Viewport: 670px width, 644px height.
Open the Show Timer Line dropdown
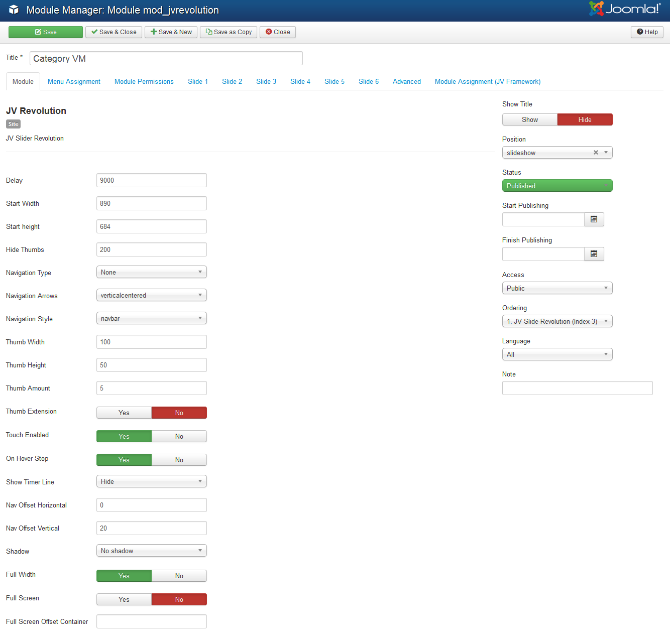click(x=152, y=481)
